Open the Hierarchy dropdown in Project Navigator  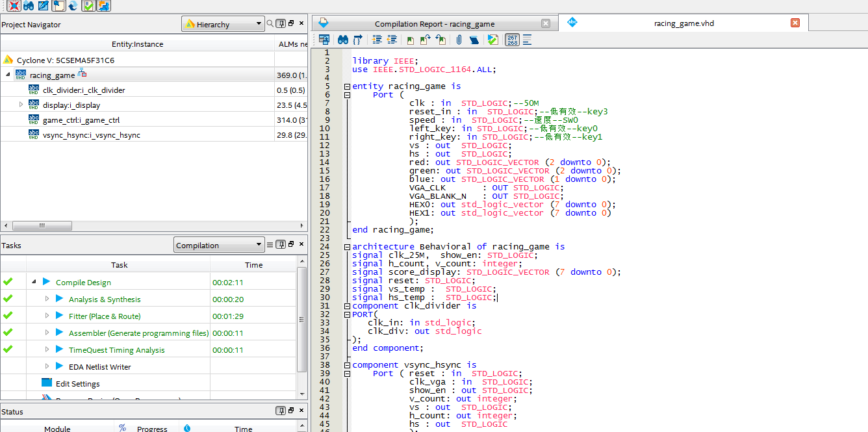[x=223, y=25]
